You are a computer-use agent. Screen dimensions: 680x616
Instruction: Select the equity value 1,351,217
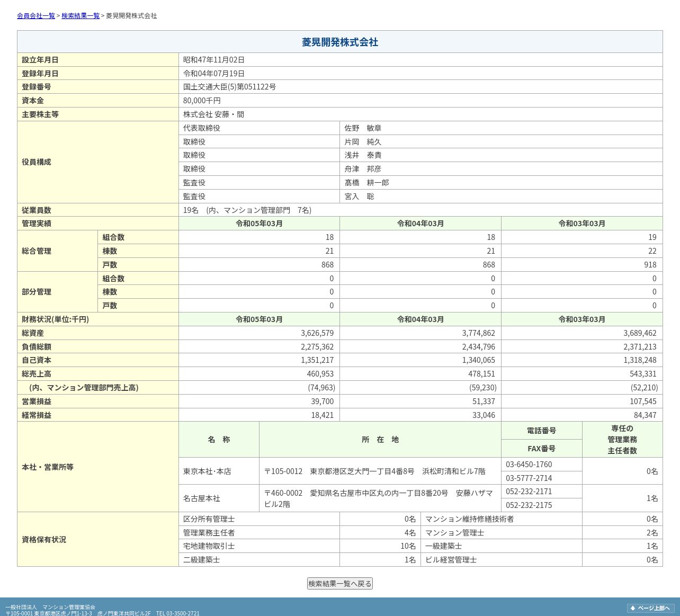(317, 360)
